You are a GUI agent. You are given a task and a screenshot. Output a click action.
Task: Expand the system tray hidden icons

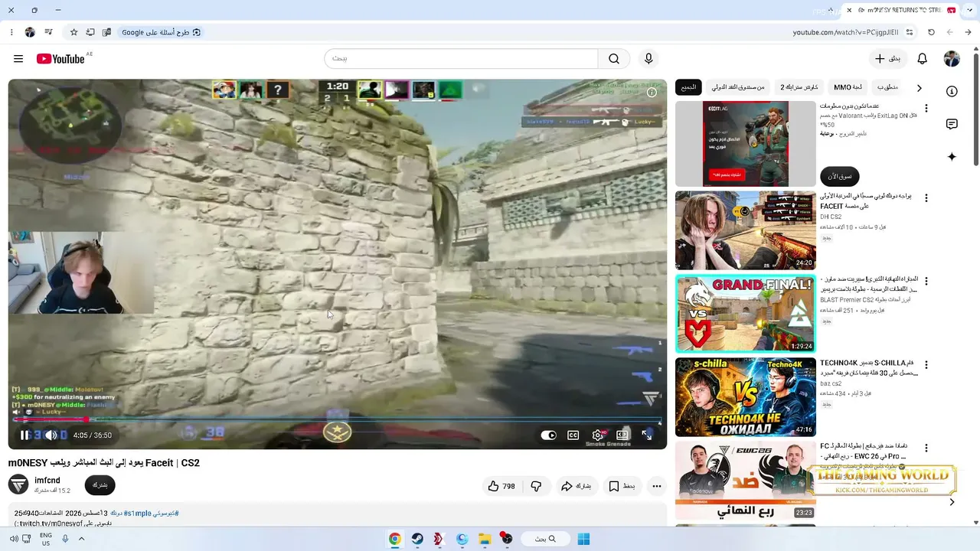coord(81,539)
